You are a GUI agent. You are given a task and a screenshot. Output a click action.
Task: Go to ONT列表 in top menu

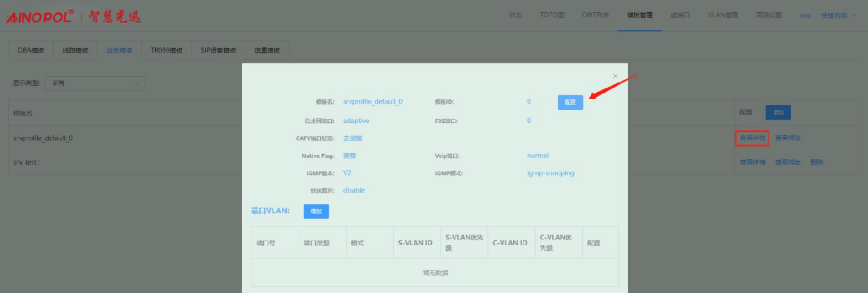[x=595, y=15]
